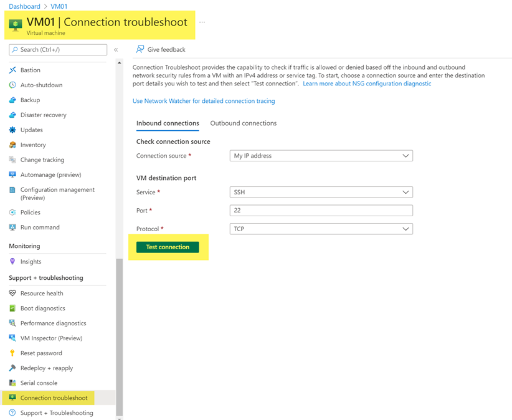Click the Redeploy + reapply hammer icon
This screenshot has width=512, height=420.
12,368
